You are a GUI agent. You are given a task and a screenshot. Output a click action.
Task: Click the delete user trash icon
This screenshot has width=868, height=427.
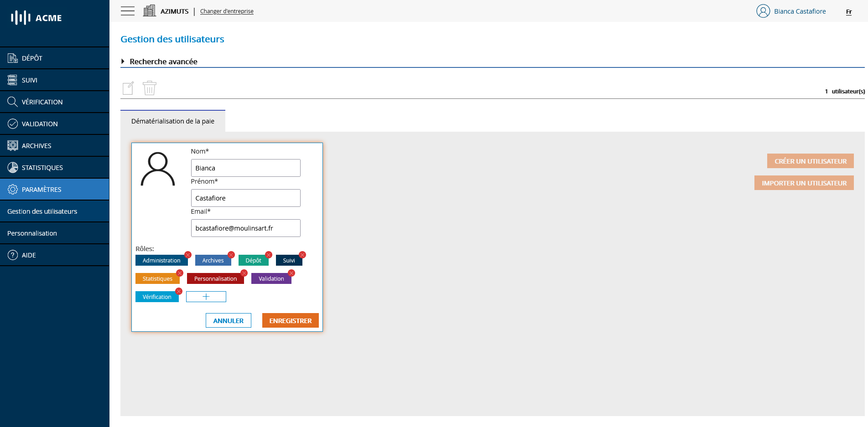pos(149,87)
